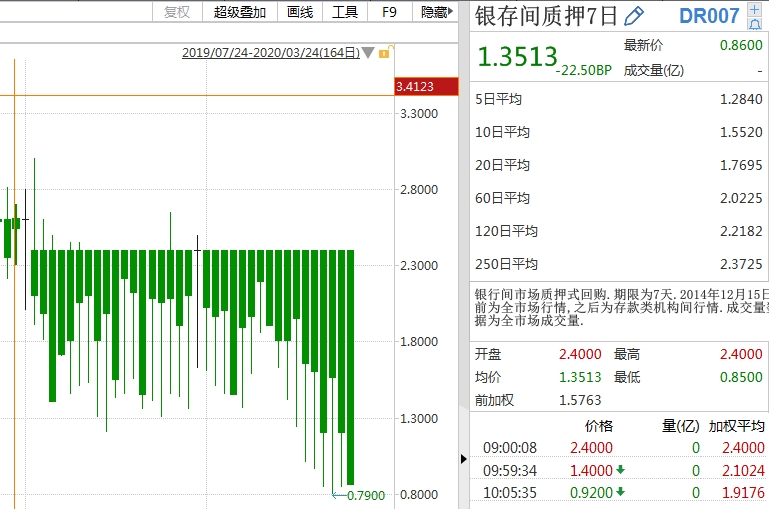Image resolution: width=769 pixels, height=509 pixels.
Task: Click the black arrow to collapse the side panel
Action: (463, 459)
